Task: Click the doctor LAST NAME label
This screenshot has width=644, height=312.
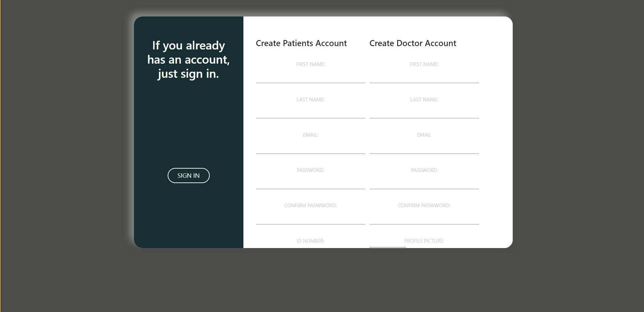Action: point(424,100)
